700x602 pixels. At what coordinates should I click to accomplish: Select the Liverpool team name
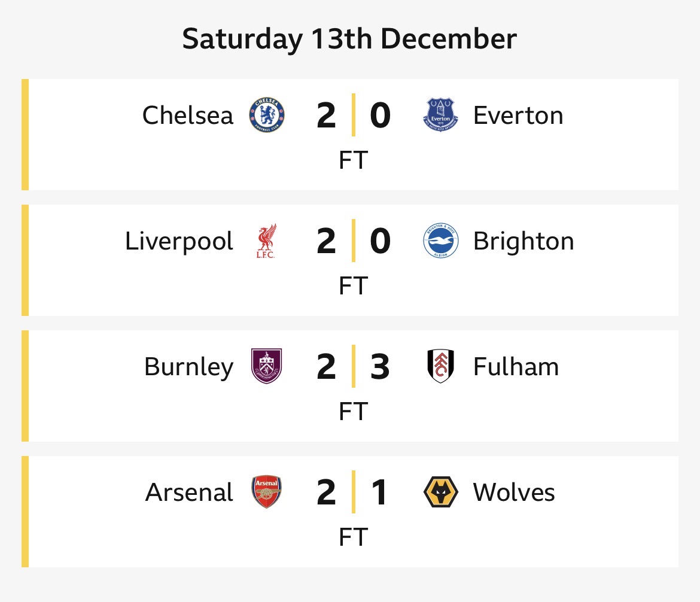click(179, 241)
